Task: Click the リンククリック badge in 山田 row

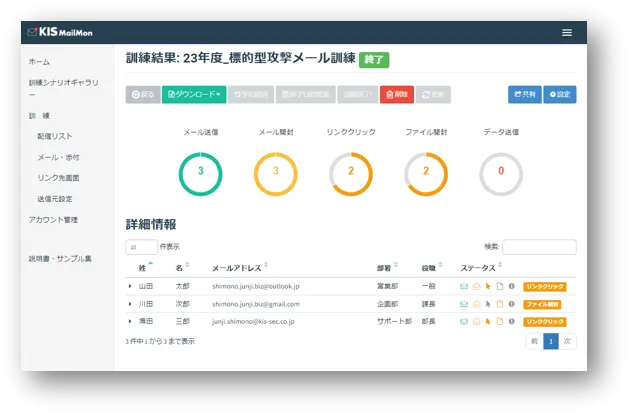Action: click(545, 287)
